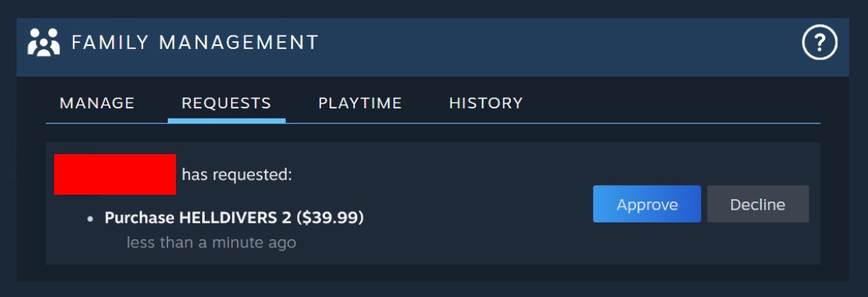Open the PLAYTIME tab
The width and height of the screenshot is (868, 297).
coord(360,104)
